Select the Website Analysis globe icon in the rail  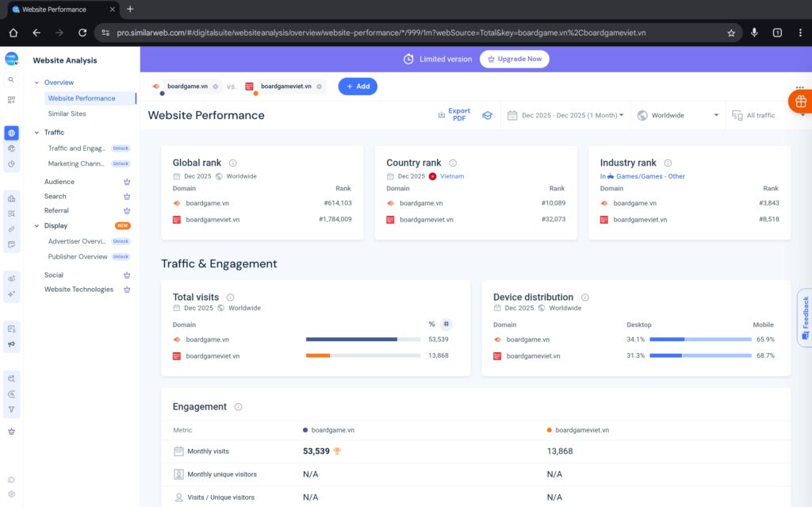(x=11, y=133)
